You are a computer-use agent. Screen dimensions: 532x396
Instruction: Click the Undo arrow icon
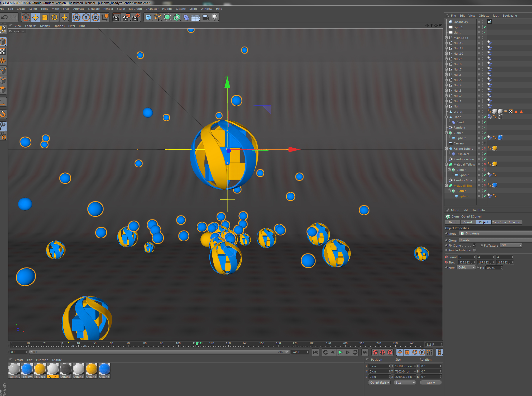coord(4,17)
